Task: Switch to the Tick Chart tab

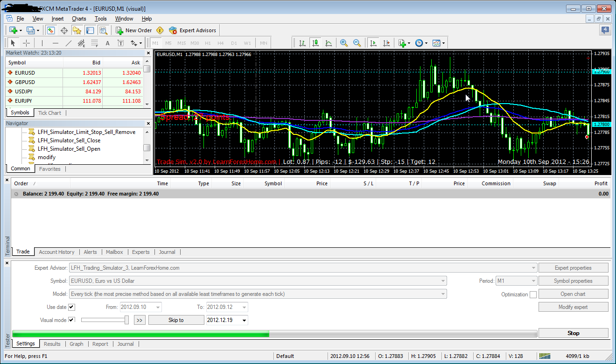Action: click(x=49, y=112)
